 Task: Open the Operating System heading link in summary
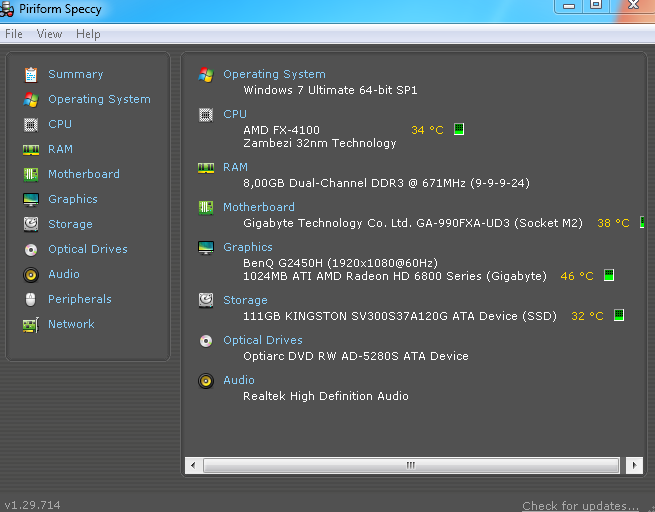pyautogui.click(x=274, y=74)
